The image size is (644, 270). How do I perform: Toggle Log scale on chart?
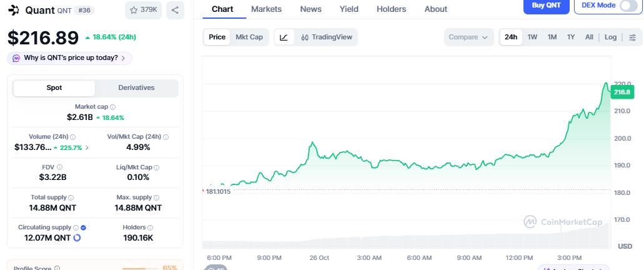[610, 37]
